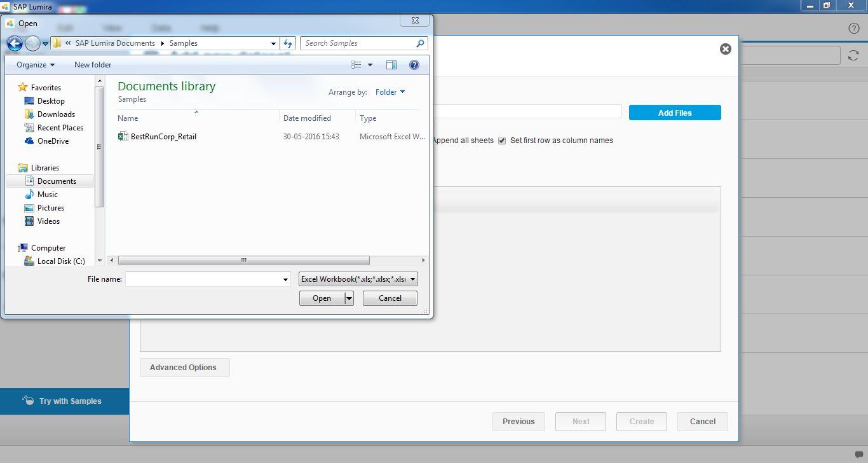
Task: Click Create button in Lumira wizard
Action: [642, 422]
